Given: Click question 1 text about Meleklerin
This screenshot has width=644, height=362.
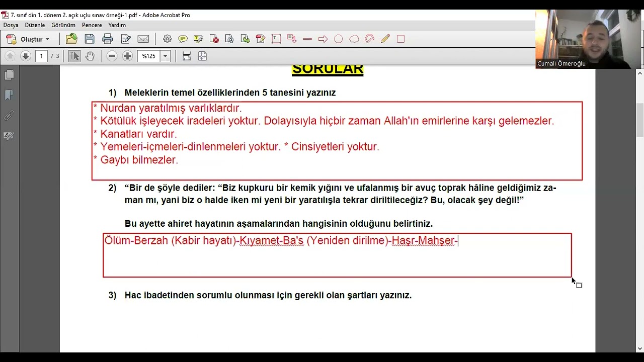Looking at the screenshot, I should [x=230, y=93].
